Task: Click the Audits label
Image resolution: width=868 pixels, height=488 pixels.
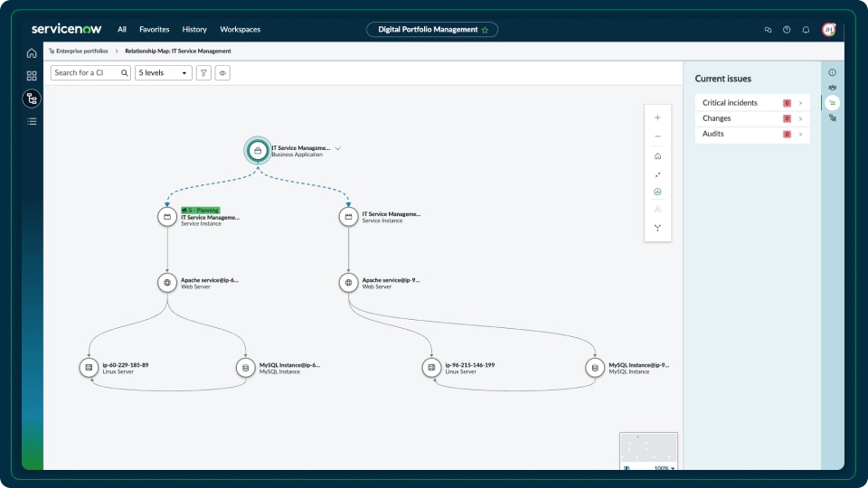Action: (713, 134)
